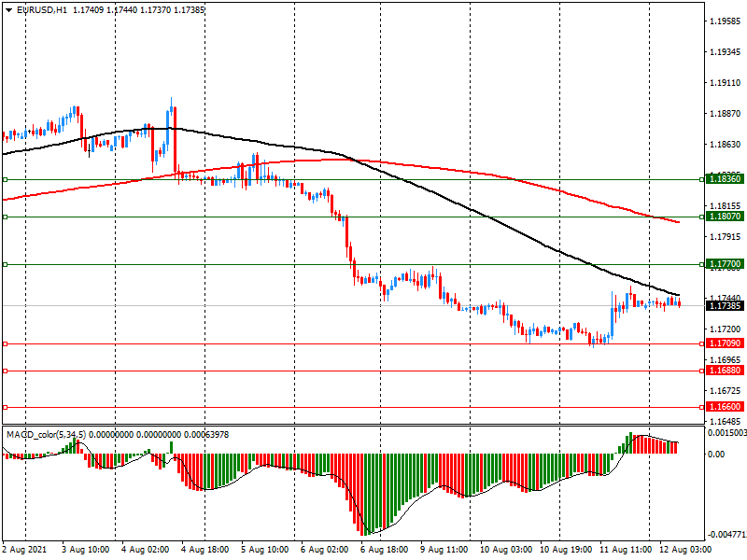This screenshot has height=560, width=747.
Task: Click the 1.18630 price scale value
Action: pos(726,145)
